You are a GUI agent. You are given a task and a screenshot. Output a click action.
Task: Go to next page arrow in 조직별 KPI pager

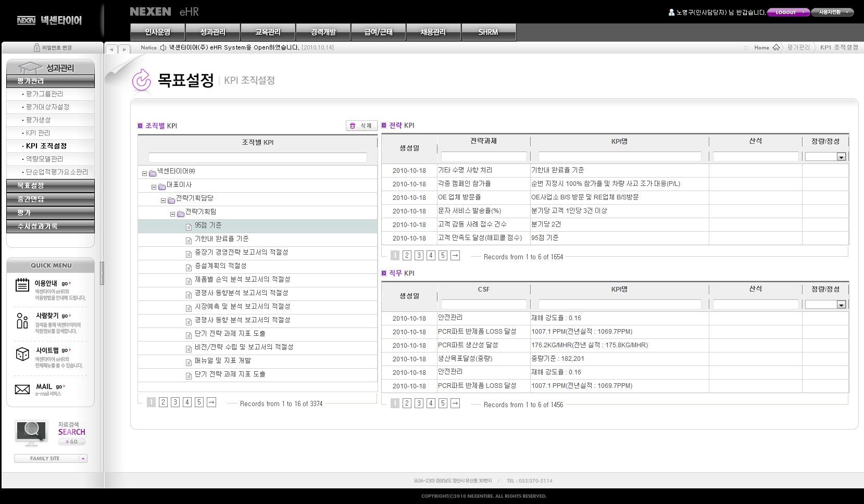coord(211,402)
